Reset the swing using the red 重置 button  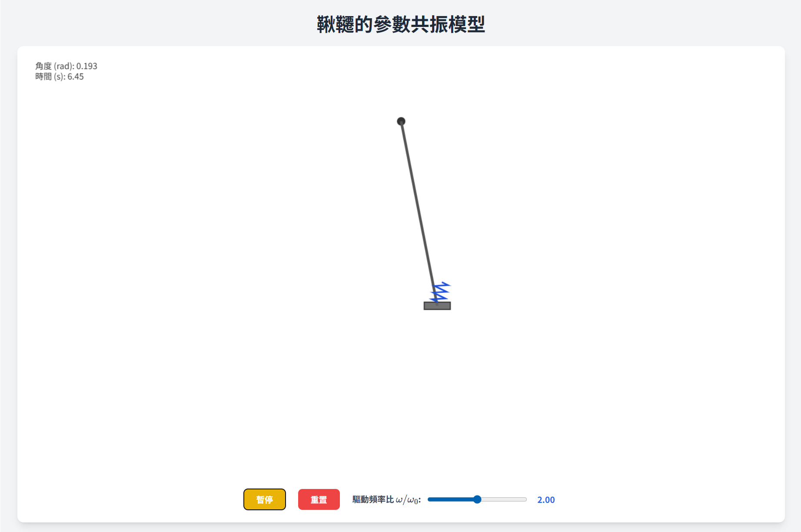point(319,499)
